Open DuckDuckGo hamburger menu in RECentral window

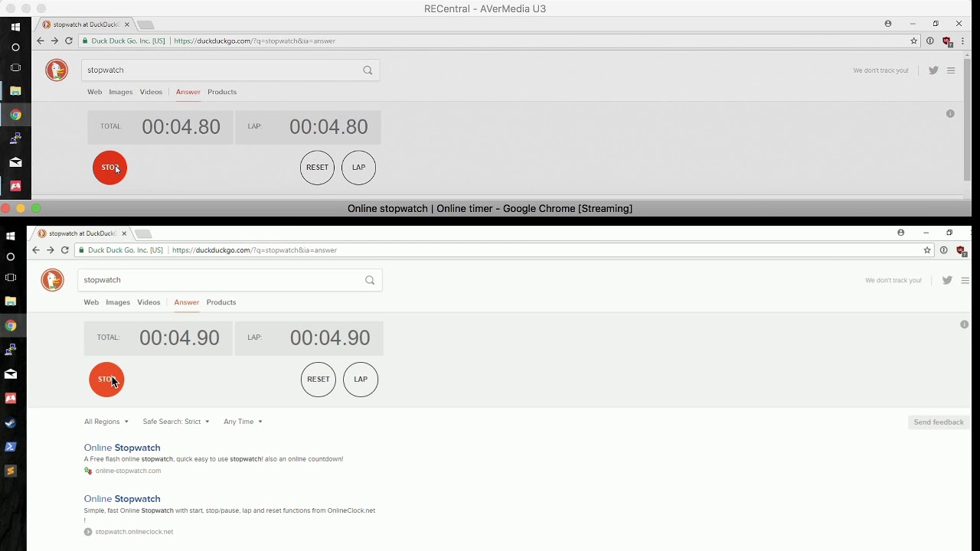(x=951, y=70)
